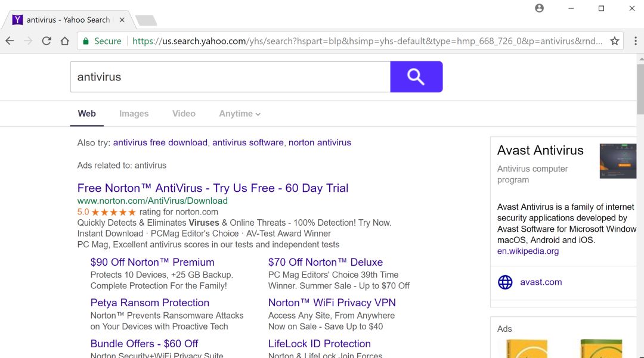Click the 'Ads related to: antivirus' label

coord(122,165)
